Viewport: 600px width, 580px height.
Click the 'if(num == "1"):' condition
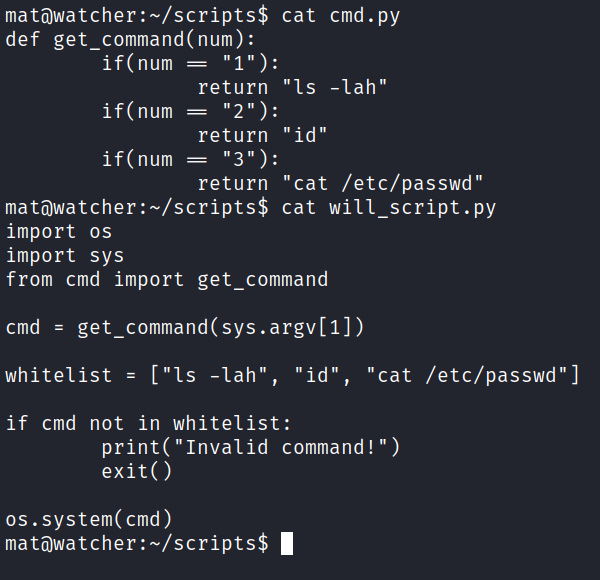pos(191,64)
